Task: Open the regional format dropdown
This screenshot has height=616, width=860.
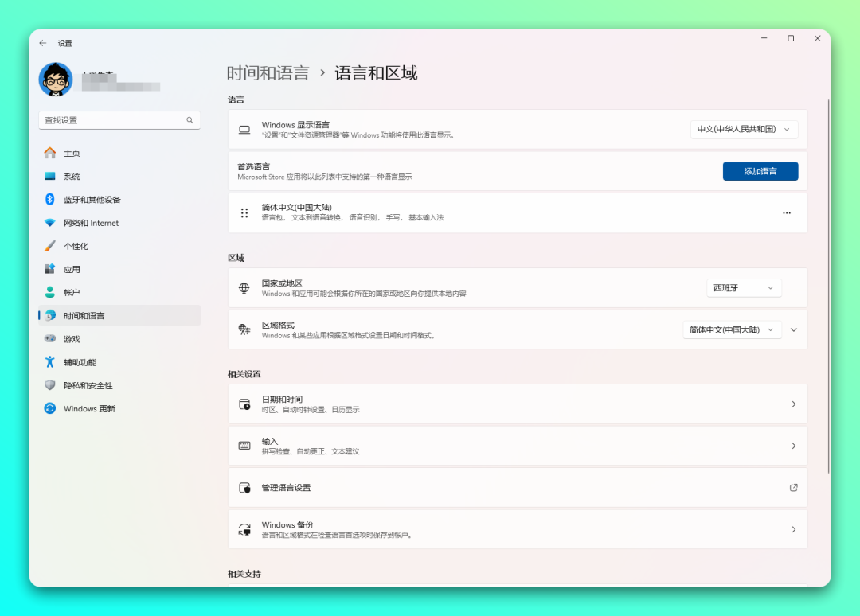Action: point(732,329)
